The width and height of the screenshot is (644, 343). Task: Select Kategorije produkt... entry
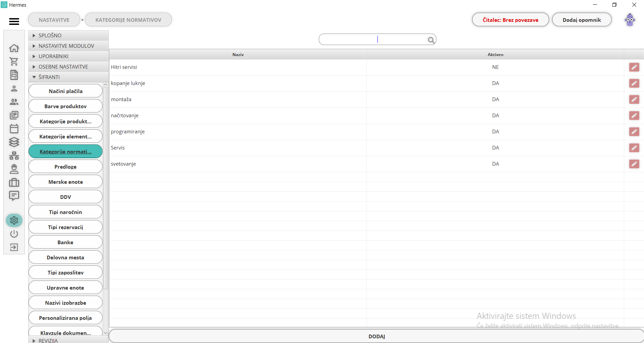pos(66,121)
